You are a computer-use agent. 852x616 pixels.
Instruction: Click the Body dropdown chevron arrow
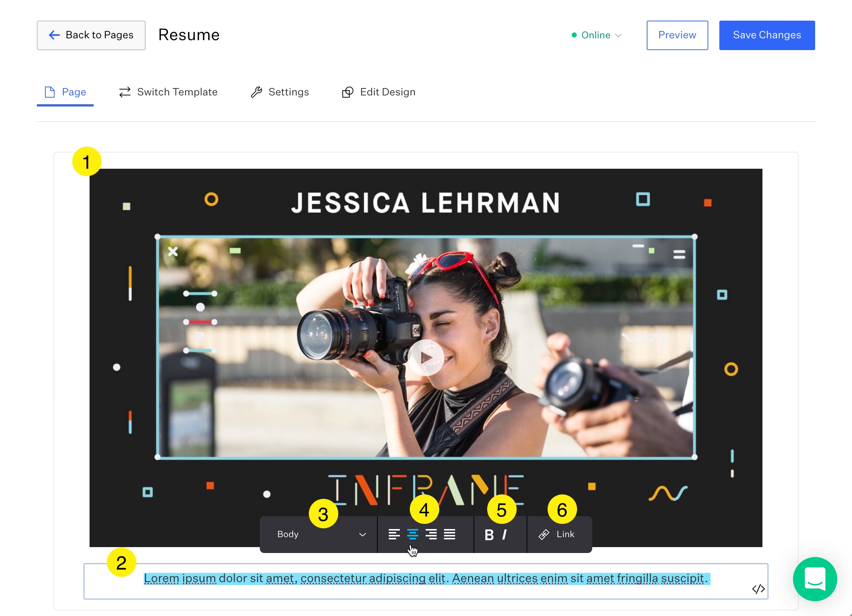(362, 535)
